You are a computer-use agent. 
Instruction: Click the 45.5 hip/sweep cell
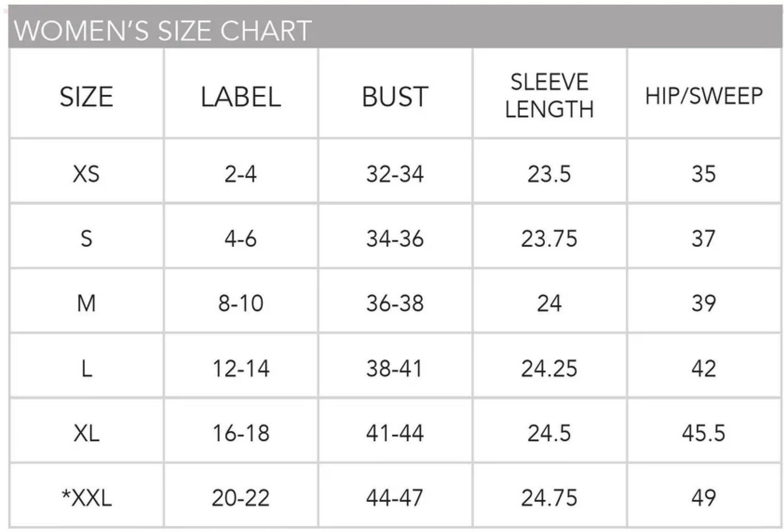coord(704,433)
